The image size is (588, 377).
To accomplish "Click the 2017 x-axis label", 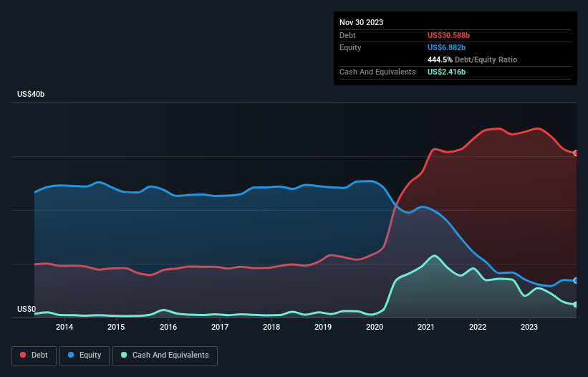I will [x=220, y=327].
